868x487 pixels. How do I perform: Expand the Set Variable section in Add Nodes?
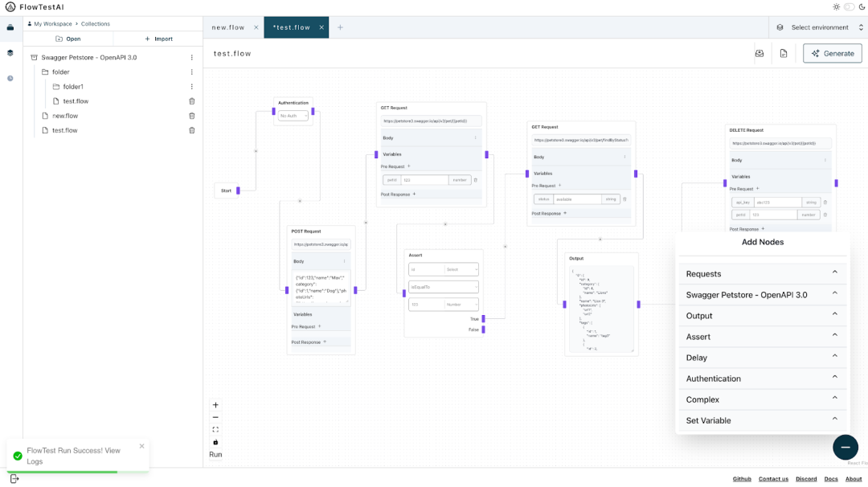[762, 420]
